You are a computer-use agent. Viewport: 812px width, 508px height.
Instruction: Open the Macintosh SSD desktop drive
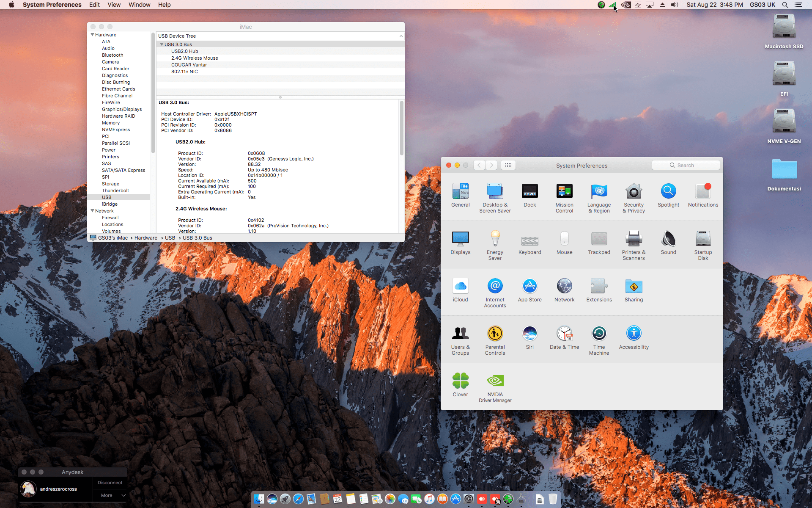pos(784,32)
